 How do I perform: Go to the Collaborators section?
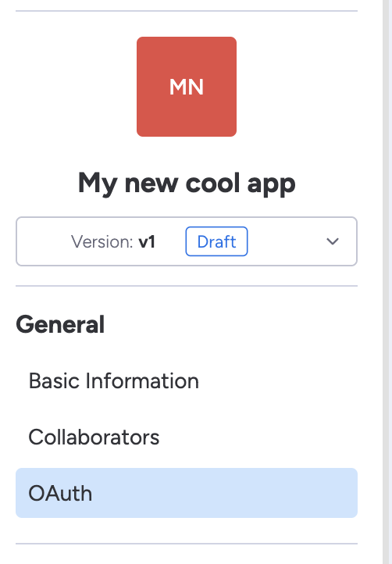(x=187, y=437)
